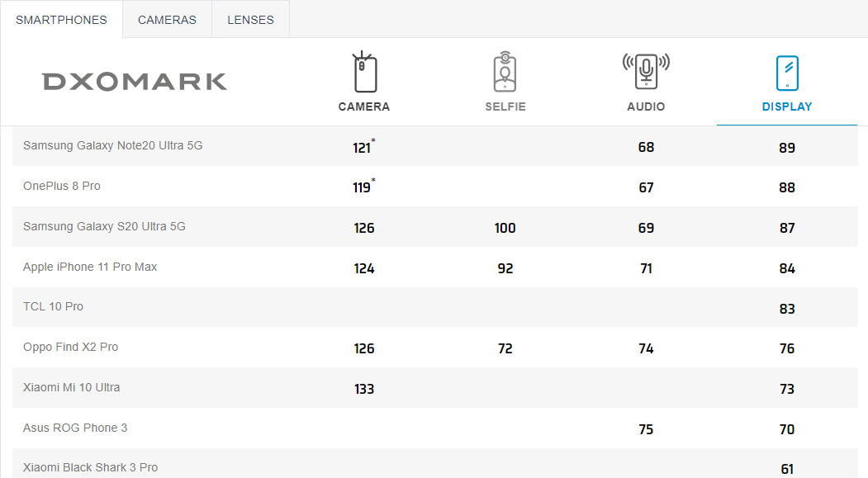Open the OnePlus 8 Pro link
Screen dimensions: 868x478
[62, 186]
